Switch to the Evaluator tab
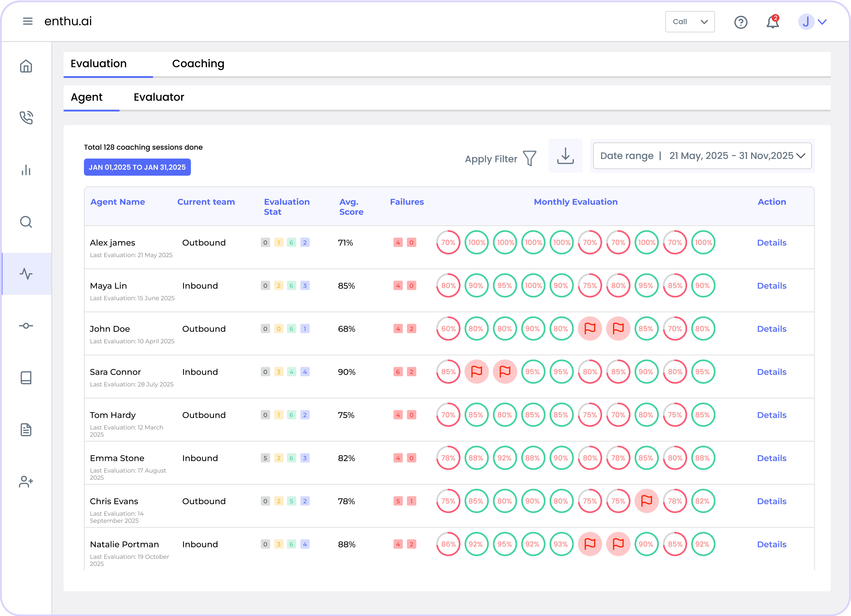 159,97
